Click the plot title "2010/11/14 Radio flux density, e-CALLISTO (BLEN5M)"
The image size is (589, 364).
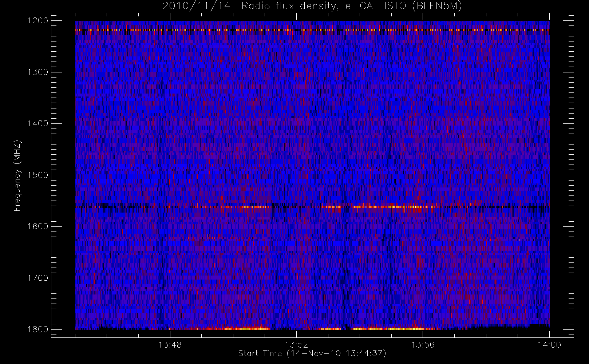pyautogui.click(x=312, y=6)
